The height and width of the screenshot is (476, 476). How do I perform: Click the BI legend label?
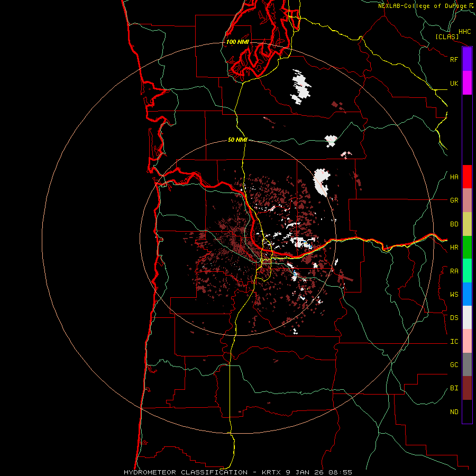pos(454,388)
